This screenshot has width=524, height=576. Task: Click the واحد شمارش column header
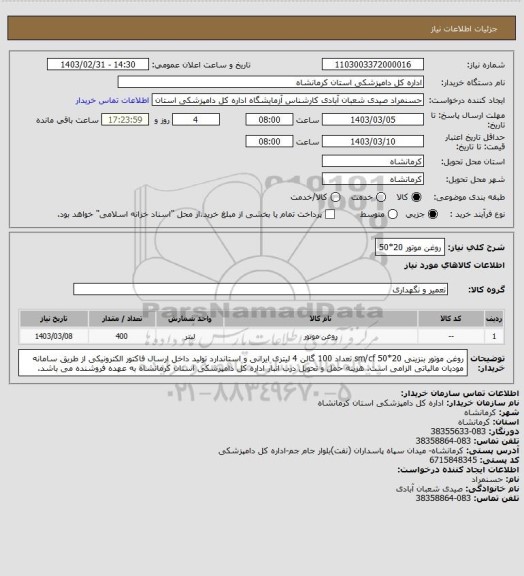(x=190, y=318)
